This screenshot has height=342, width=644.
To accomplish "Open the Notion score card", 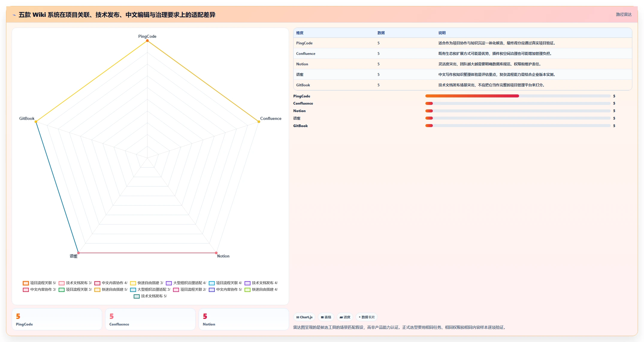I will point(244,320).
